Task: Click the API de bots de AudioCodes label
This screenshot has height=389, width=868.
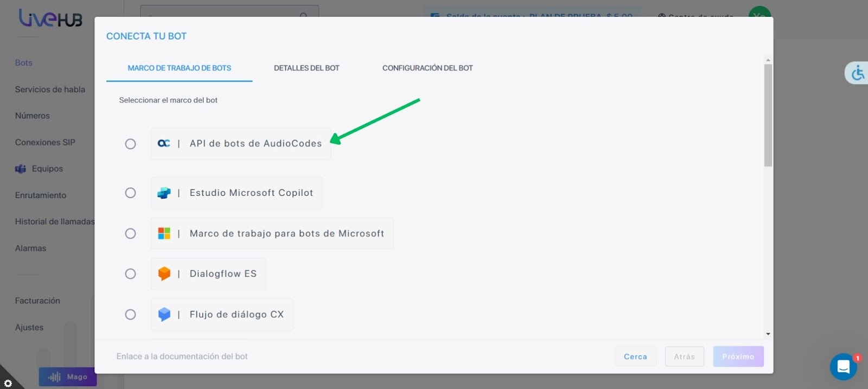Action: (256, 143)
